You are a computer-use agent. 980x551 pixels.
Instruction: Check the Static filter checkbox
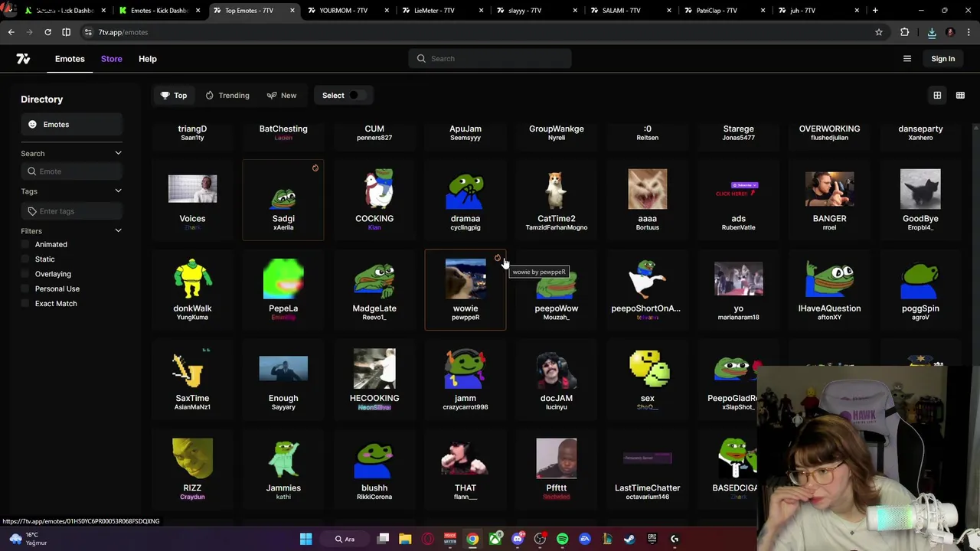pyautogui.click(x=25, y=259)
